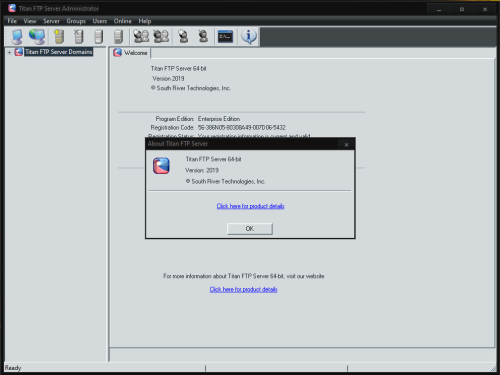
Task: Click the new user icon in toolbar
Action: coord(183,36)
